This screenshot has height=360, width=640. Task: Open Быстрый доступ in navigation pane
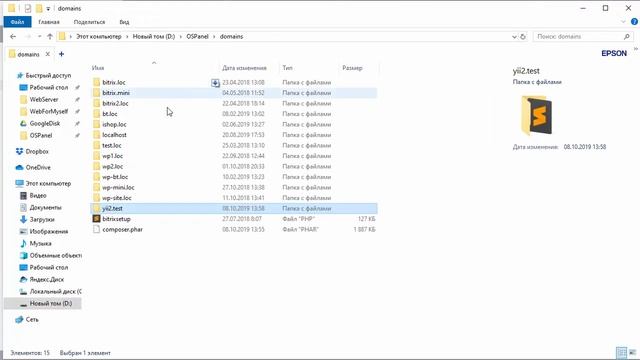pyautogui.click(x=48, y=76)
